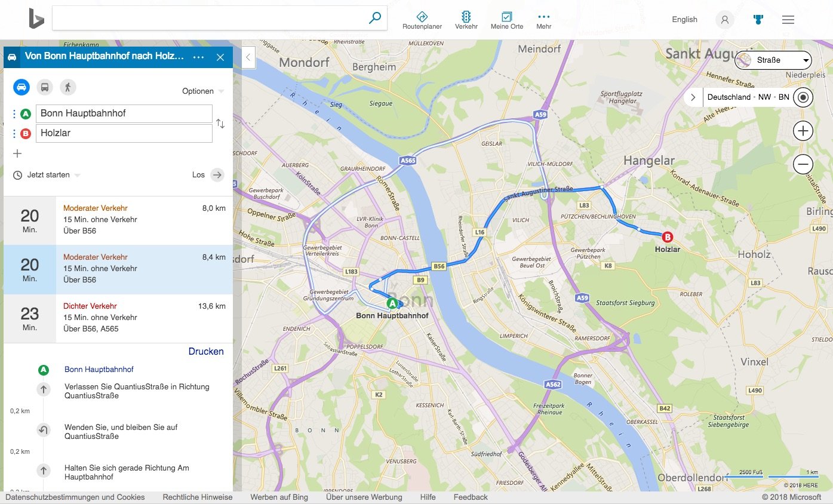Click BN in the breadcrumb

(x=783, y=97)
